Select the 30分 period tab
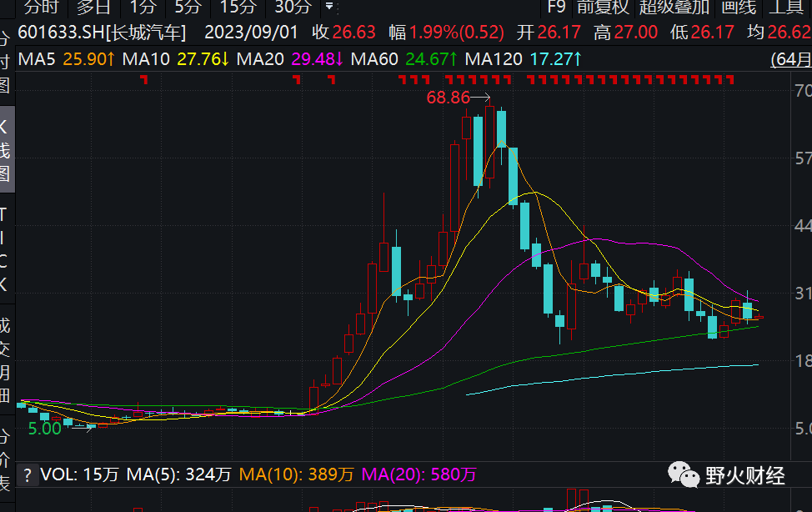 pos(293,8)
